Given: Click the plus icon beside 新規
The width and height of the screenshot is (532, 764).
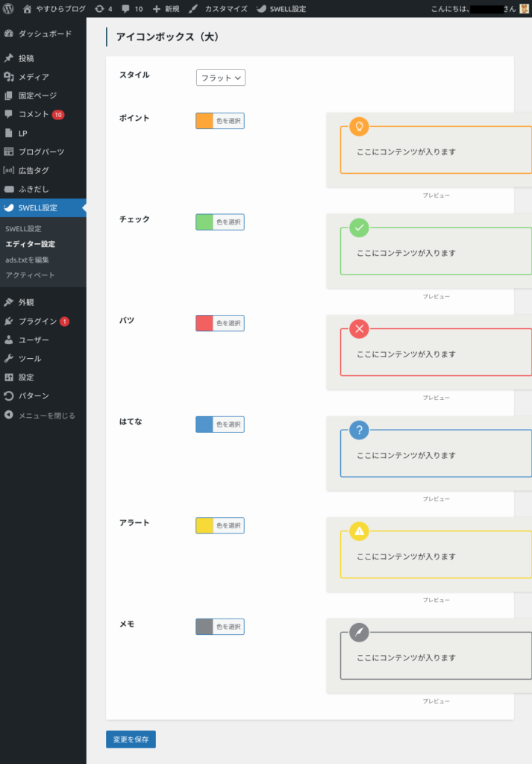Looking at the screenshot, I should point(157,9).
